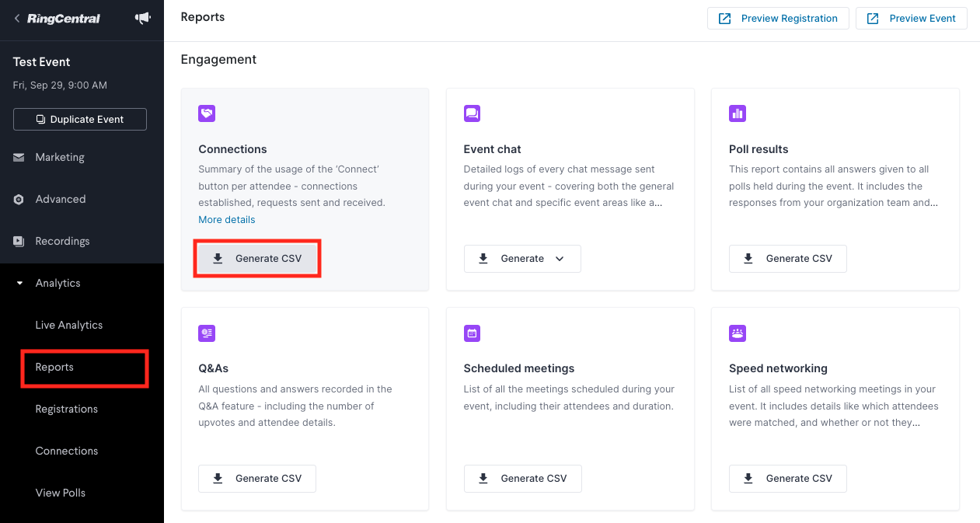Viewport: 980px width, 523px height.
Task: Click the Speed networking card title
Action: [x=778, y=369]
